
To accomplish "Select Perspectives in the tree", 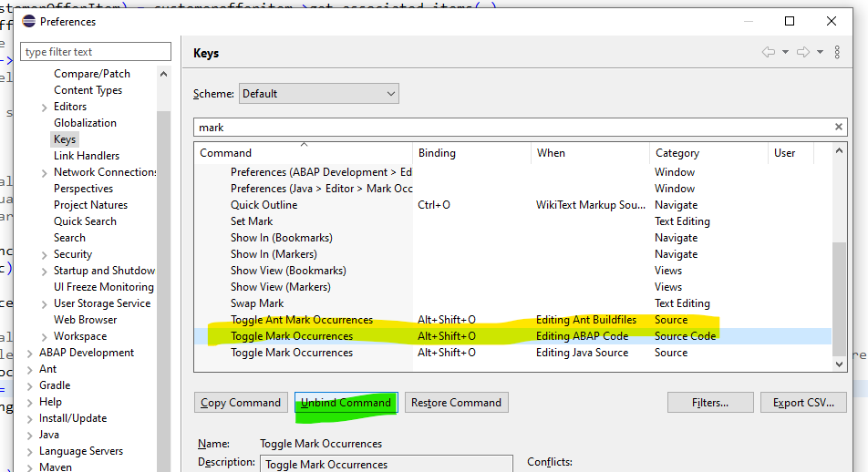I will (x=83, y=189).
